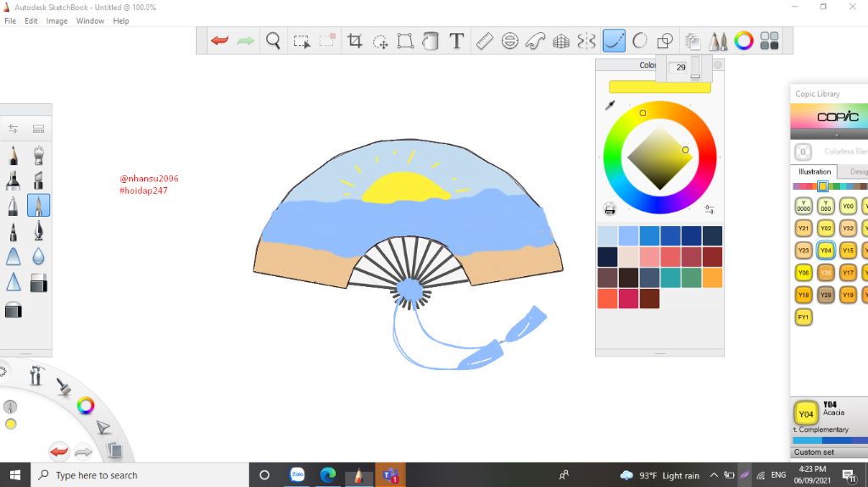Image resolution: width=868 pixels, height=487 pixels.
Task: Select the Zoom magnifier tool
Action: point(273,41)
